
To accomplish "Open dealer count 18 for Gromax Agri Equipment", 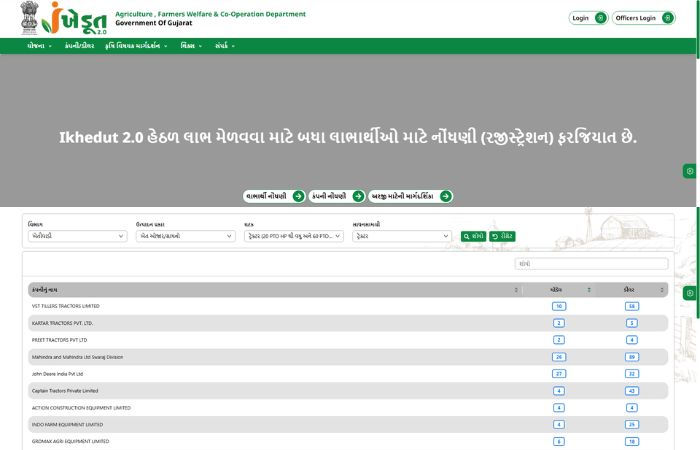I will (632, 442).
